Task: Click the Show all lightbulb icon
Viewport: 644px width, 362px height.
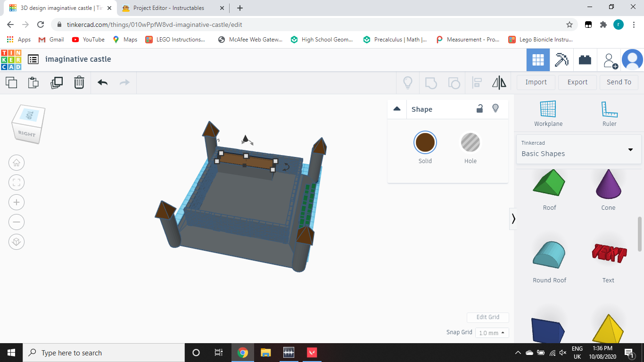Action: (x=408, y=82)
